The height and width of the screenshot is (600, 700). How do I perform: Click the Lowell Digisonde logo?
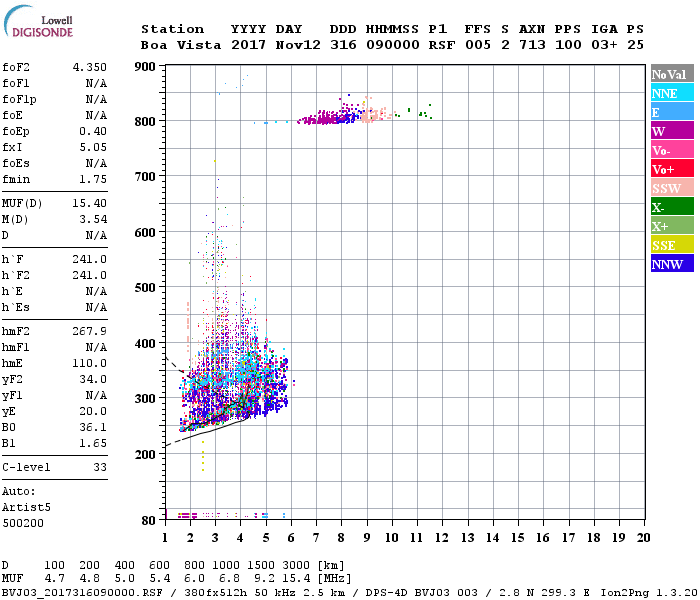pos(38,21)
